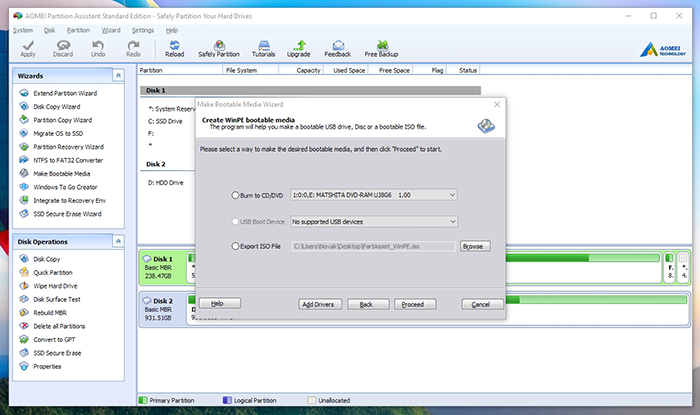Viewport: 700px width, 415px height.
Task: Select D: HDD Drive partition row
Action: click(x=166, y=183)
